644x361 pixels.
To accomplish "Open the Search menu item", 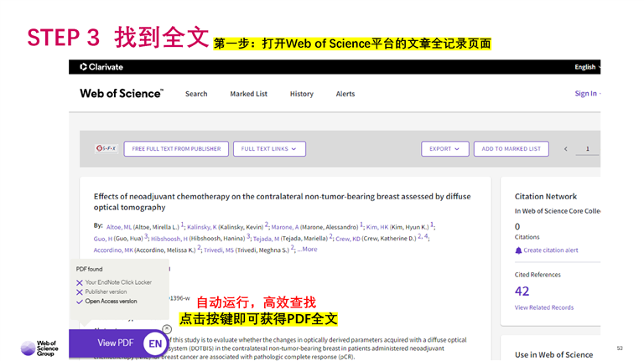I will tap(196, 94).
